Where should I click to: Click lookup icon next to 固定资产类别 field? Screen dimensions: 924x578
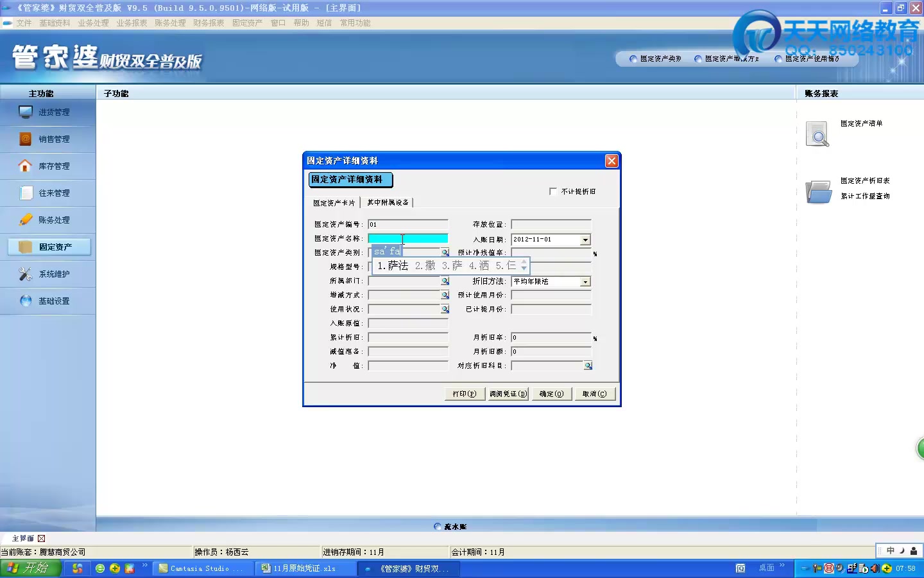click(x=445, y=252)
